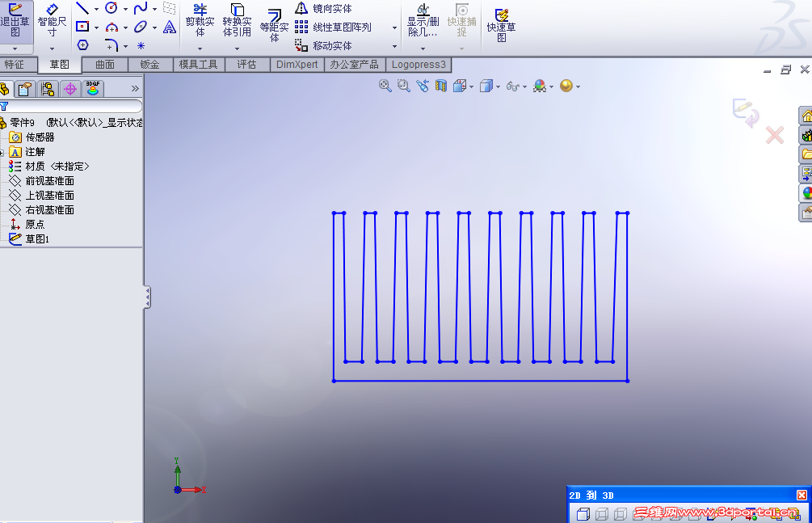
Task: Click the Zoom to Area icon
Action: (x=403, y=86)
